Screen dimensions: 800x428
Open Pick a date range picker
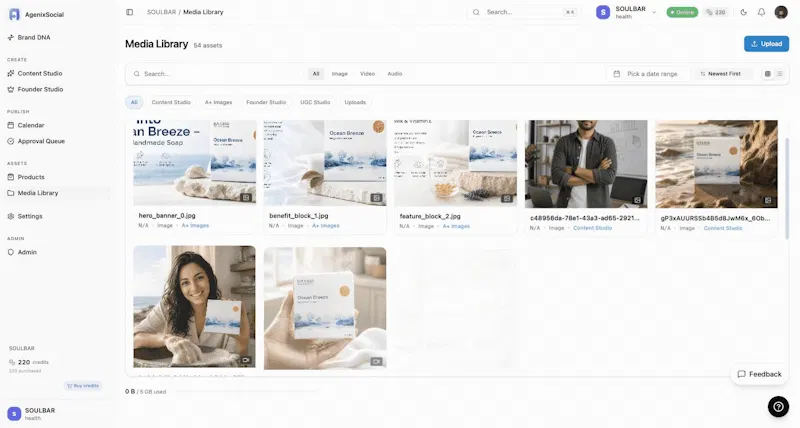click(647, 74)
